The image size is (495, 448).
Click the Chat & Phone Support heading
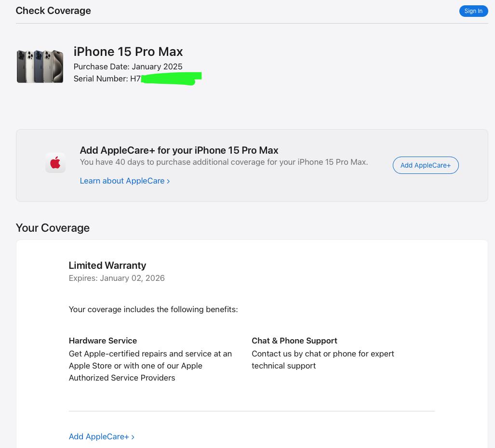tap(294, 341)
